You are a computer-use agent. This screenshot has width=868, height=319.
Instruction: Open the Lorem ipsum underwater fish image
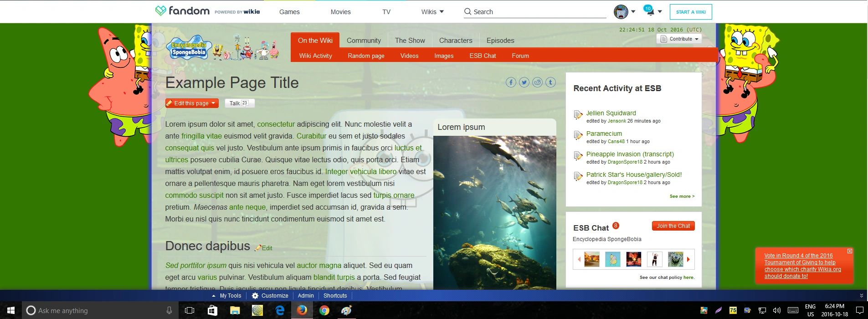click(x=494, y=212)
